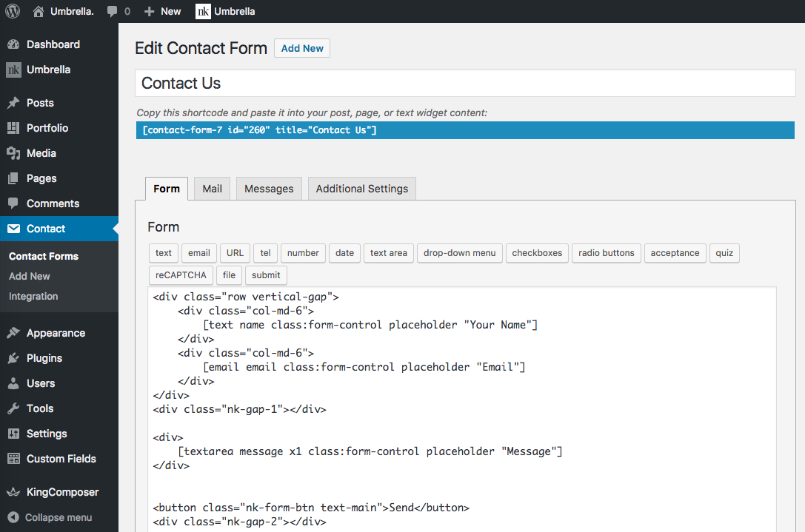Open KingComposer crown icon in sidebar
This screenshot has width=805, height=532.
[14, 492]
